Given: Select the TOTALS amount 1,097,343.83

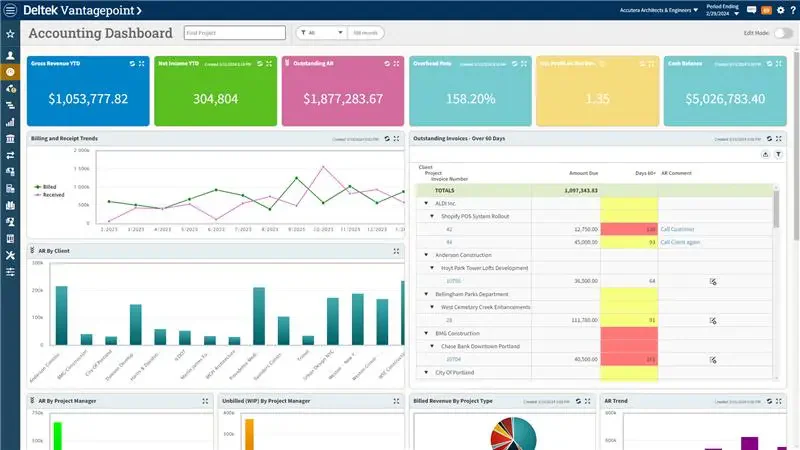Looking at the screenshot, I should click(581, 190).
